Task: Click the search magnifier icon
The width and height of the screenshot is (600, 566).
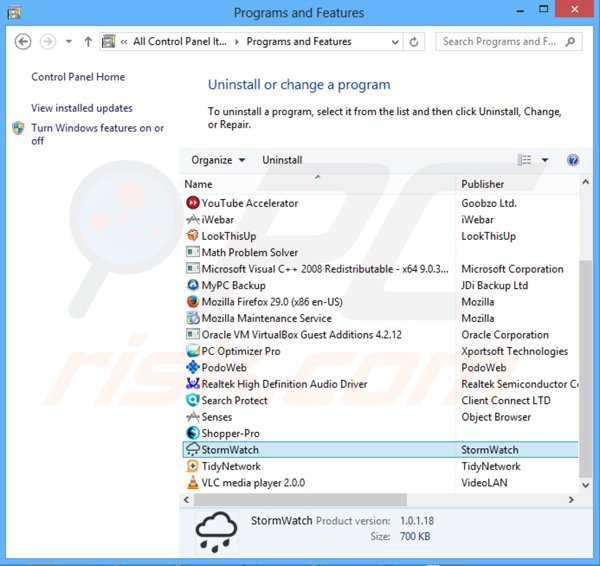Action: (570, 41)
